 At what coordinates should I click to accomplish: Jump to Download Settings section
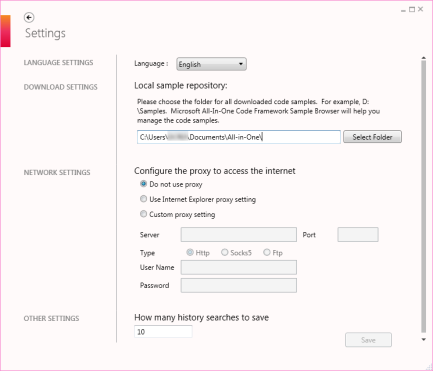60,87
